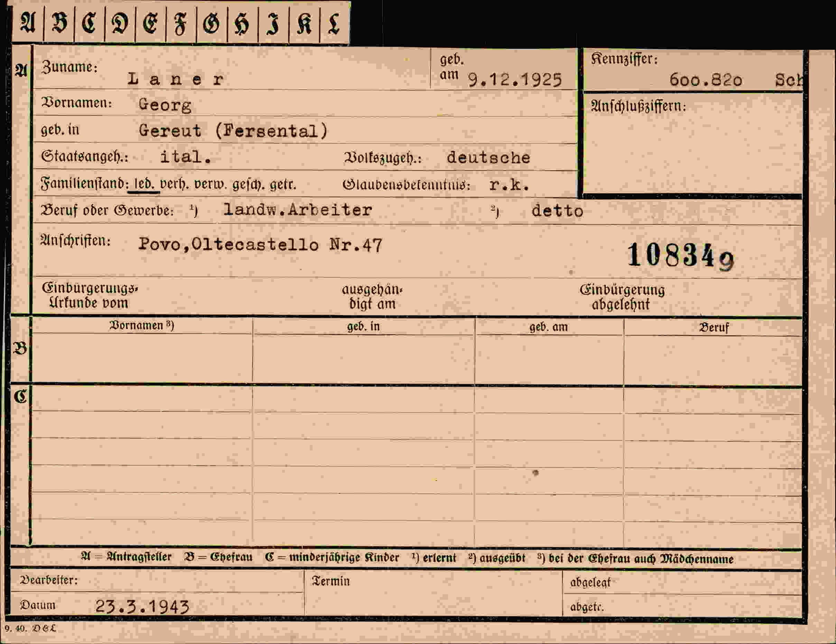Click the 'Beruf' column header
This screenshot has height=644, width=836.
714,328
